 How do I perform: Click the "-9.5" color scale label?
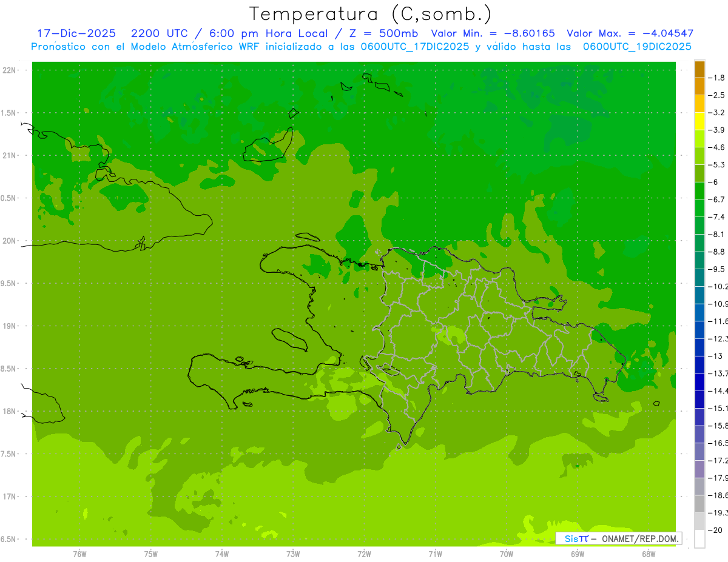point(716,269)
